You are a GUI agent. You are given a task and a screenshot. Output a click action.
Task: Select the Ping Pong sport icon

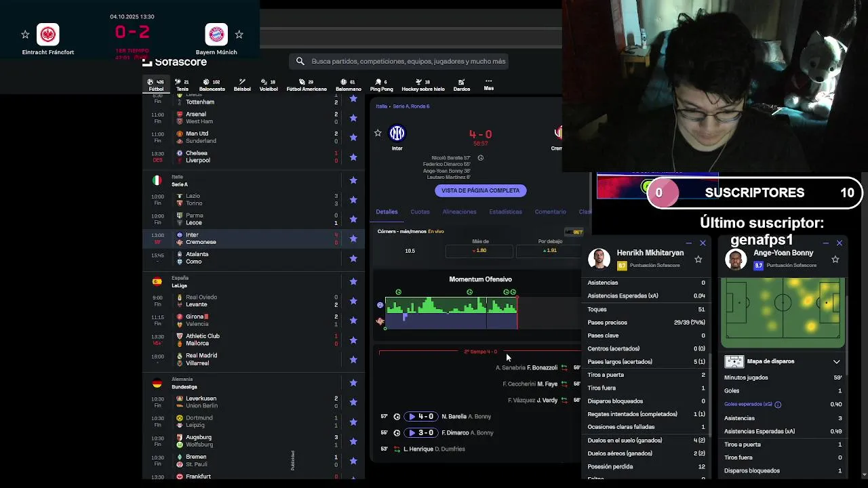coord(382,85)
